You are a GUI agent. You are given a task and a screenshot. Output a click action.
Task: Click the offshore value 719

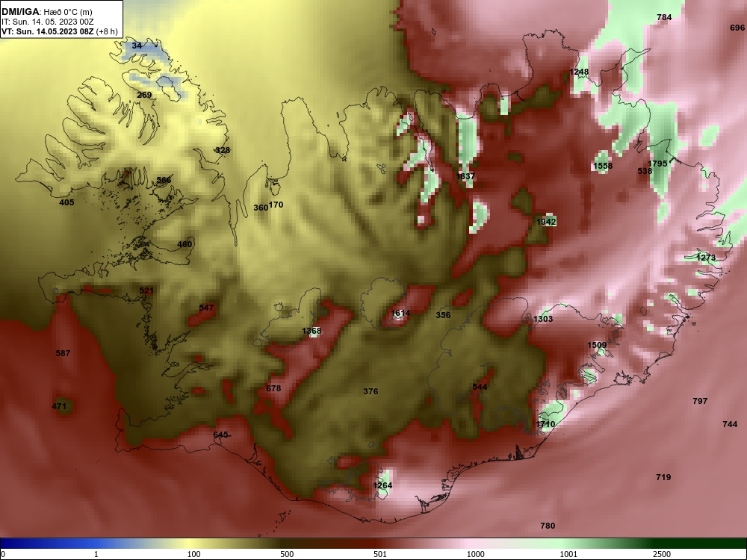coord(663,477)
